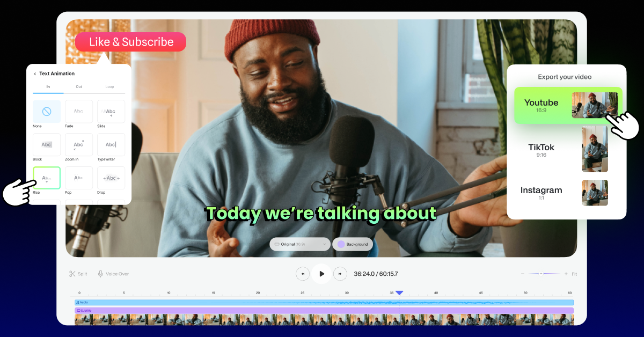Select the None text animation icon
The image size is (644, 337).
(47, 112)
